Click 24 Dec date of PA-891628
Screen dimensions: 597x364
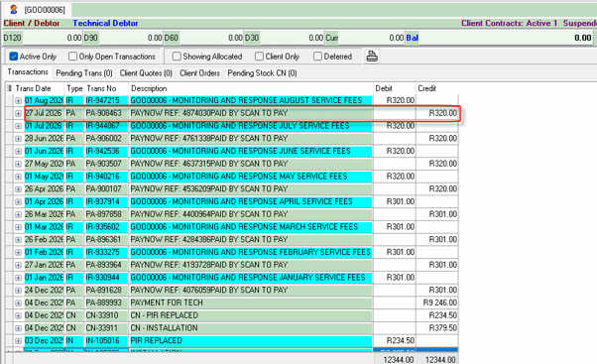pos(44,291)
